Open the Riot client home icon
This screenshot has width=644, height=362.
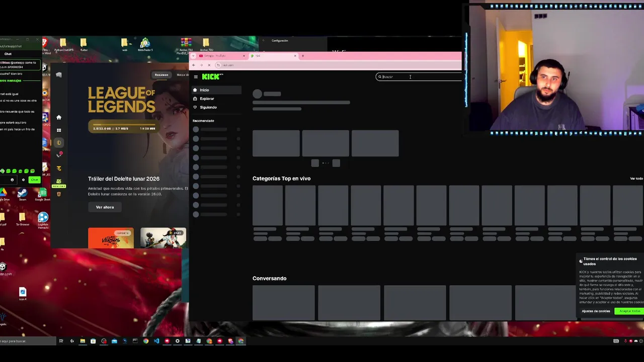(x=59, y=117)
